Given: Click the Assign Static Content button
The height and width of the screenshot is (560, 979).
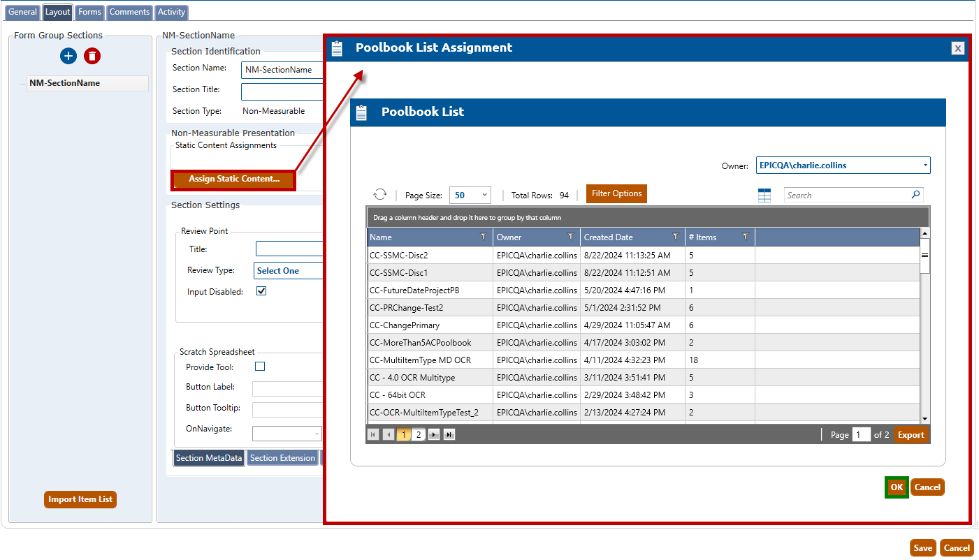Looking at the screenshot, I should pos(233,179).
